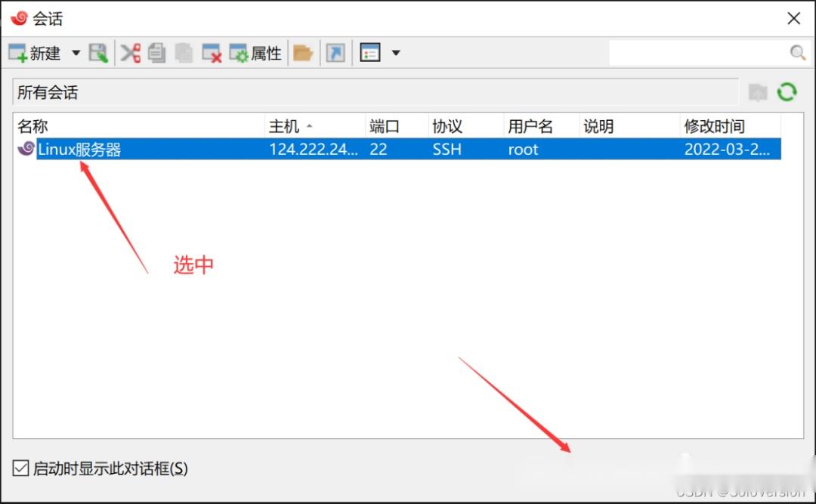Close the Sessions dialog window

[793, 19]
